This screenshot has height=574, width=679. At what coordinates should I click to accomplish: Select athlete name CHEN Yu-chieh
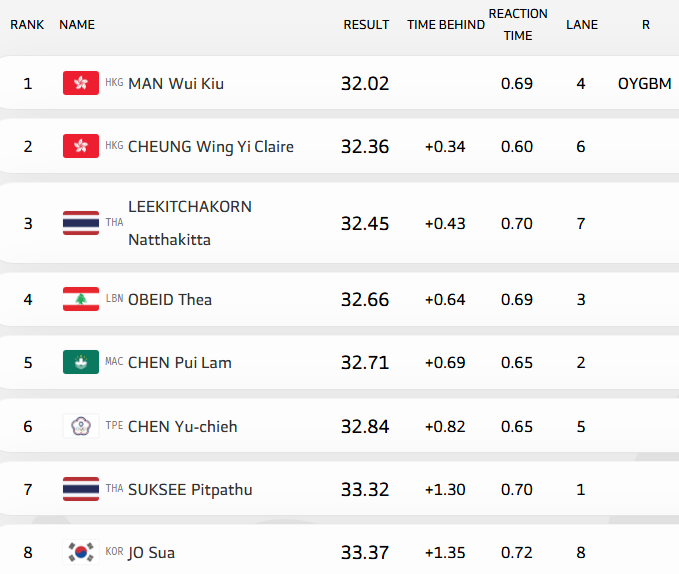[x=182, y=426]
